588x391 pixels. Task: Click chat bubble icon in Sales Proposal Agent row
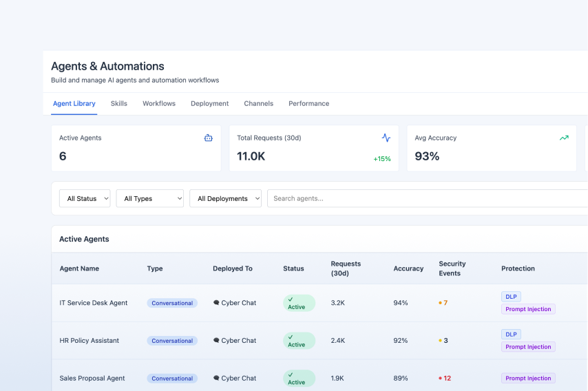(x=216, y=378)
